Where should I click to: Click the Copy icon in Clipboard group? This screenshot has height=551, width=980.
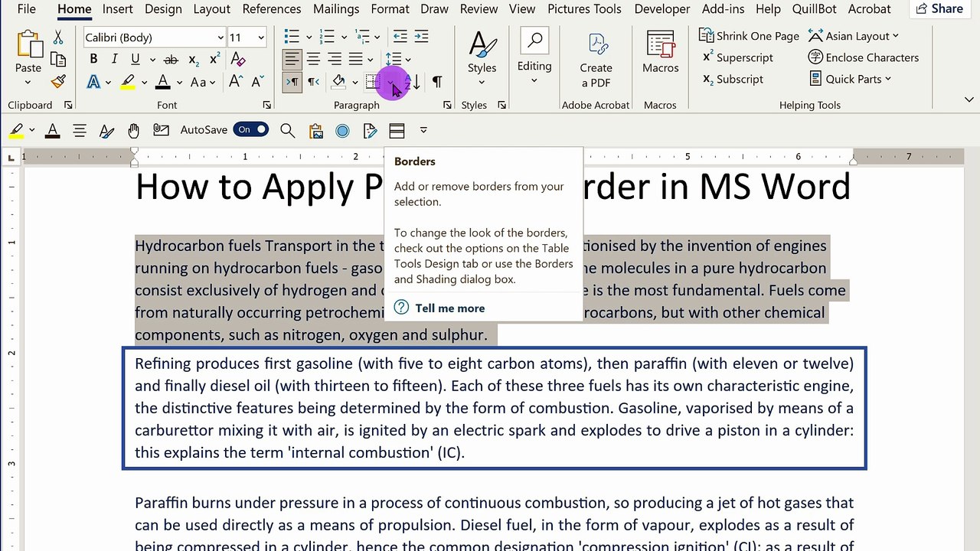click(58, 59)
